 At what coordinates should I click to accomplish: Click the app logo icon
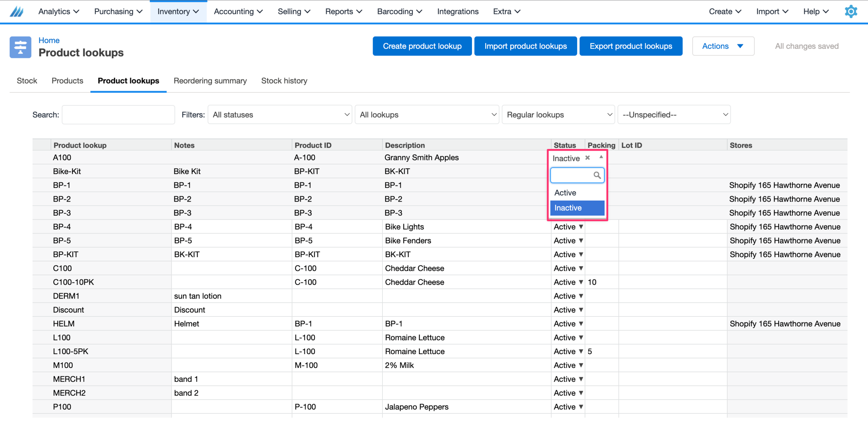pos(17,12)
